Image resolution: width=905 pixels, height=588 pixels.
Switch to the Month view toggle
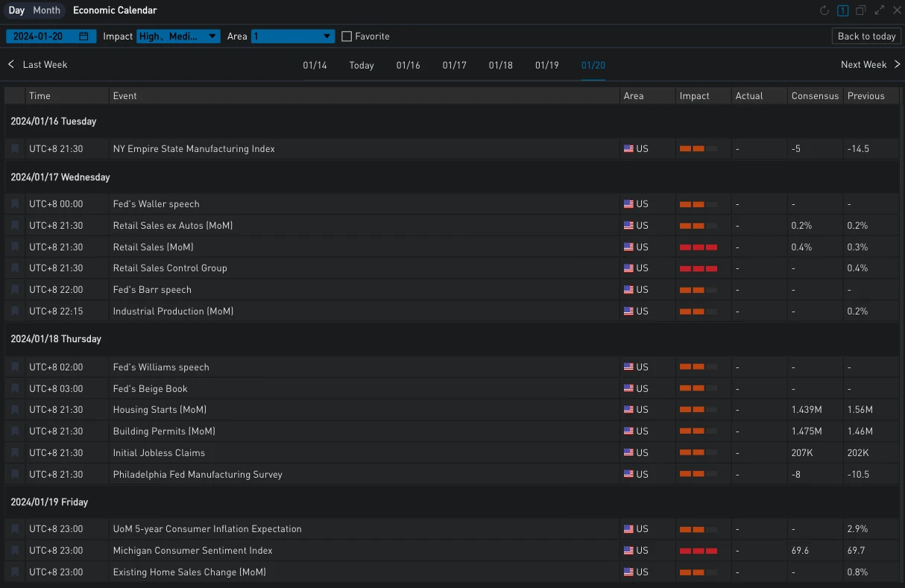[x=46, y=10]
